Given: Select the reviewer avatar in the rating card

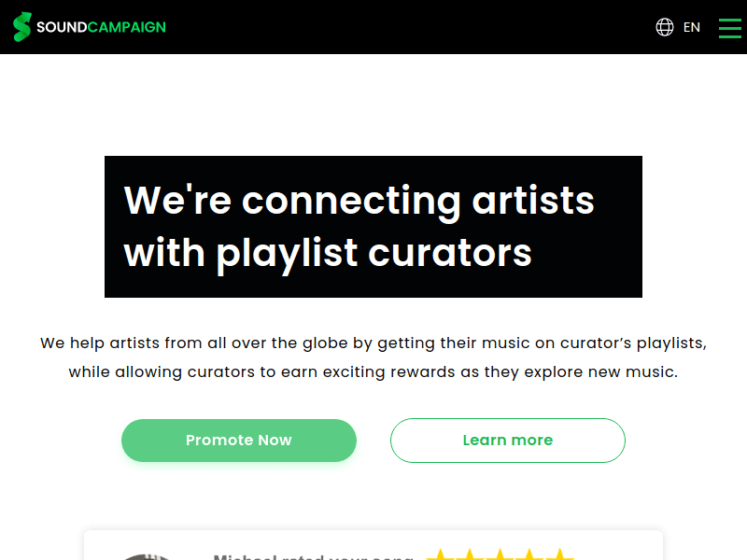Looking at the screenshot, I should pos(148,557).
